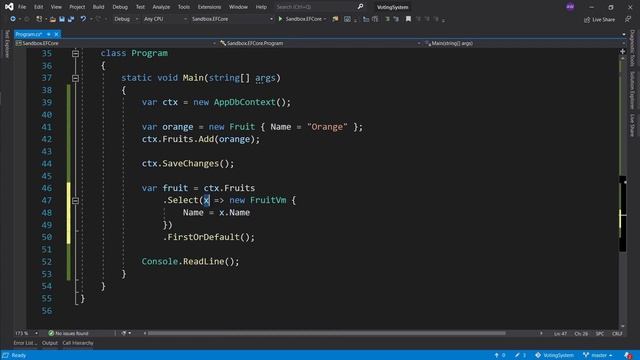Open the Analyze menu
This screenshot has height=360, width=640.
161,7
